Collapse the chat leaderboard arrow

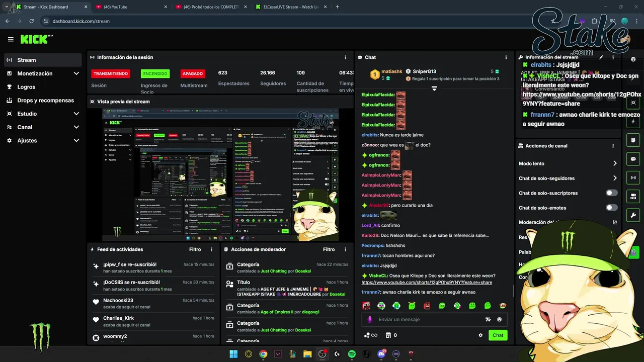point(434,88)
